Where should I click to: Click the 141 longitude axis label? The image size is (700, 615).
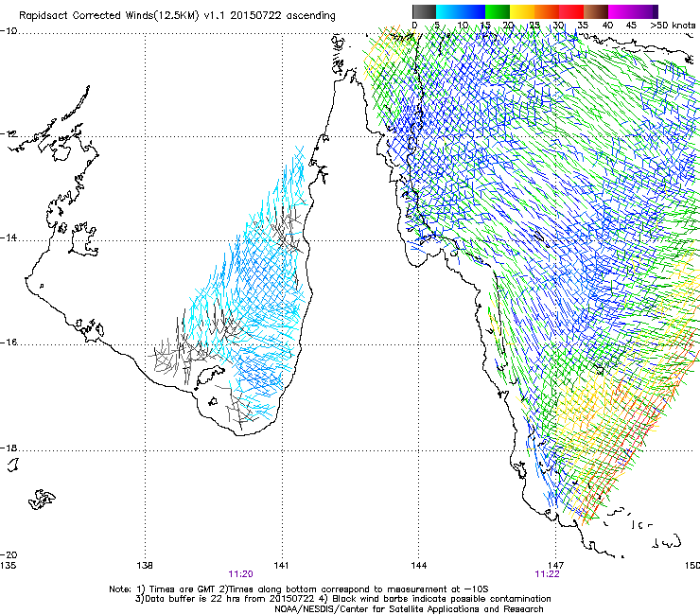(x=281, y=566)
